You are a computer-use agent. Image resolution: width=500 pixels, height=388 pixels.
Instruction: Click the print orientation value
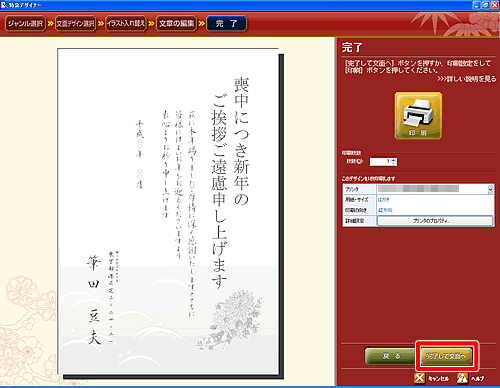click(385, 210)
